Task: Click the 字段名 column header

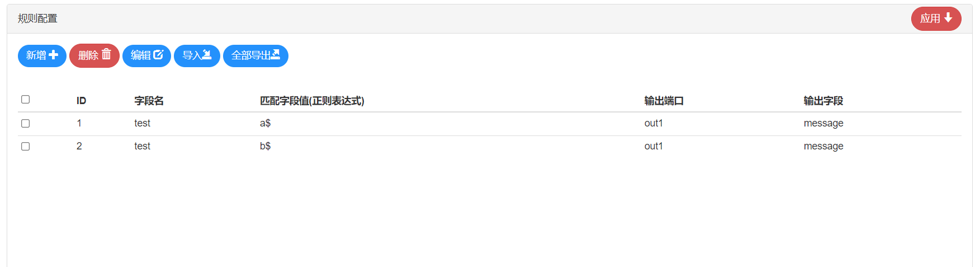Action: tap(149, 101)
